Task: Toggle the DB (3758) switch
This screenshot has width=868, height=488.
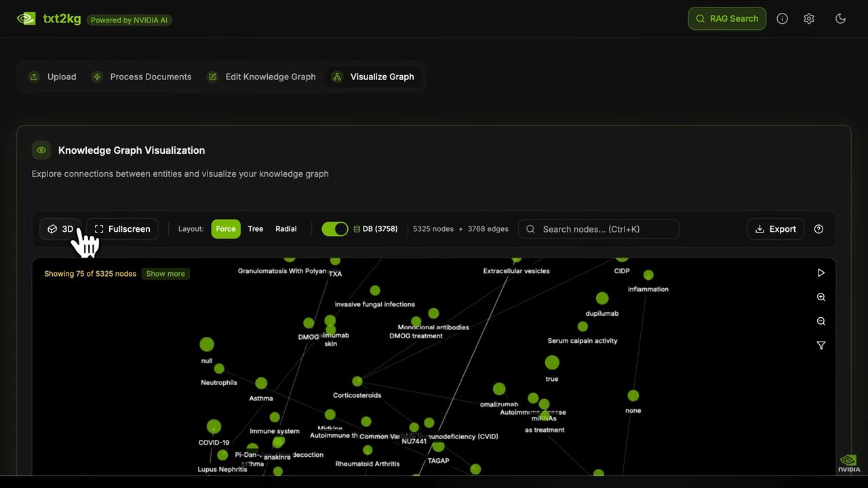Action: (334, 229)
